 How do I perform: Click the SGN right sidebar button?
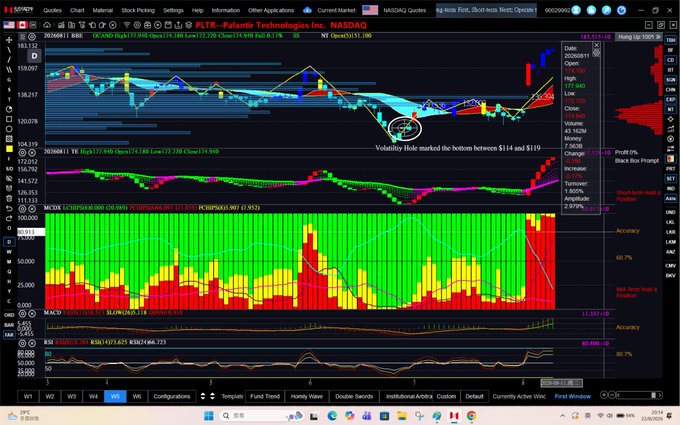pyautogui.click(x=670, y=80)
